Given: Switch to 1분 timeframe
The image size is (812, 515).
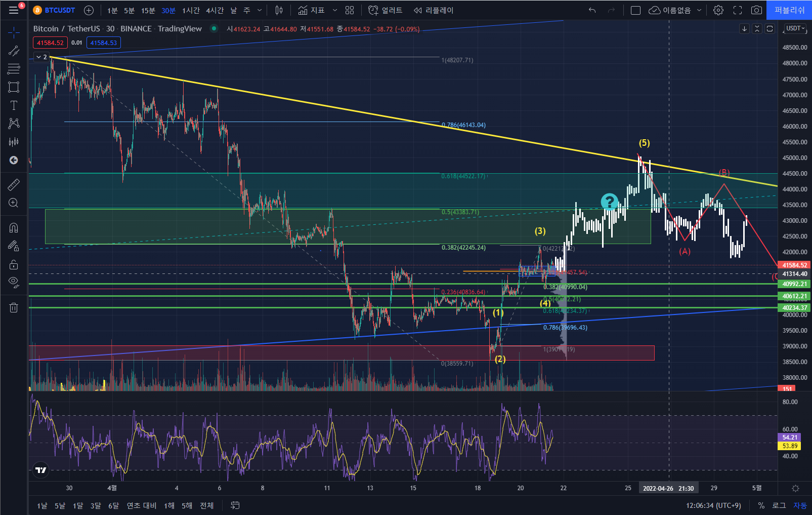Looking at the screenshot, I should pos(112,10).
